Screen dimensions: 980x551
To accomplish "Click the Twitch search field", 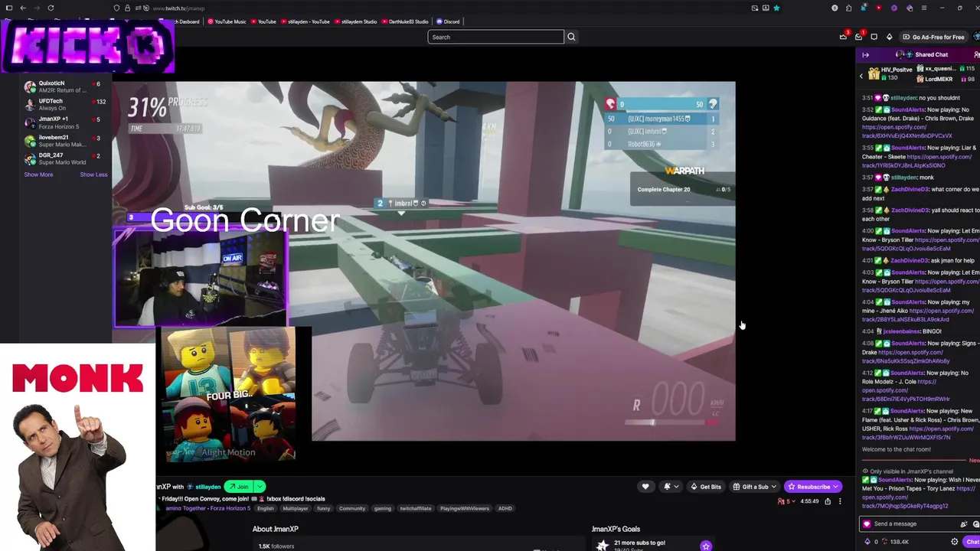I will point(495,37).
